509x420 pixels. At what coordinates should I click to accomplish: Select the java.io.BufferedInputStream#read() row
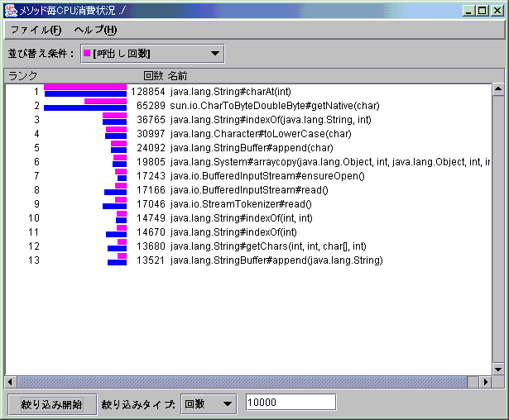248,190
